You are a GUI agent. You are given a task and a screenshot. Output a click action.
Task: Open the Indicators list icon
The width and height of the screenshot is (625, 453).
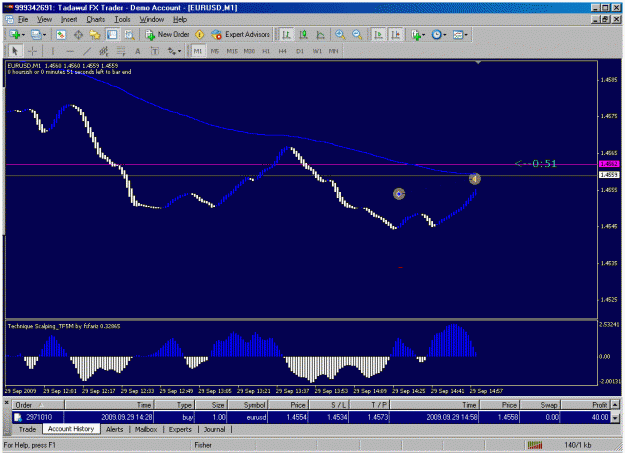pos(416,35)
